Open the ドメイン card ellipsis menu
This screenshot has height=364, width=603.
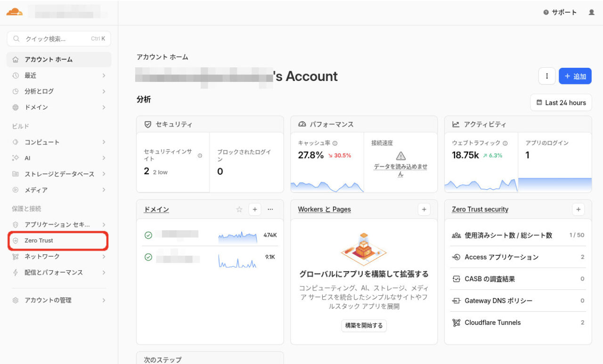270,210
